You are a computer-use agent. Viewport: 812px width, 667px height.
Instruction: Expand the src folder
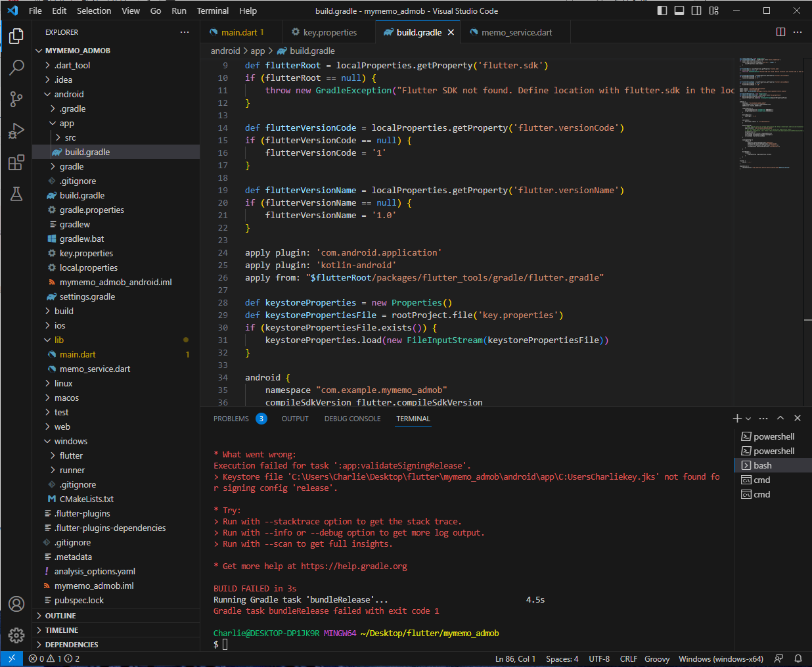tap(116, 137)
